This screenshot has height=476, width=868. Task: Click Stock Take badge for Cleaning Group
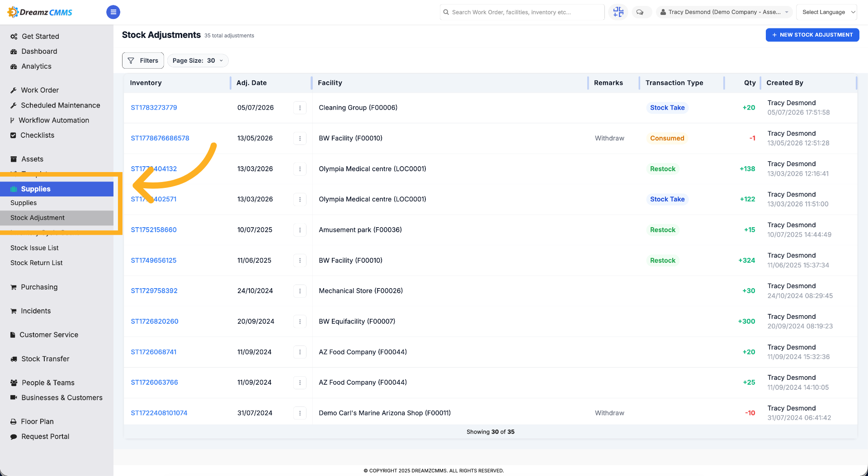(x=667, y=107)
